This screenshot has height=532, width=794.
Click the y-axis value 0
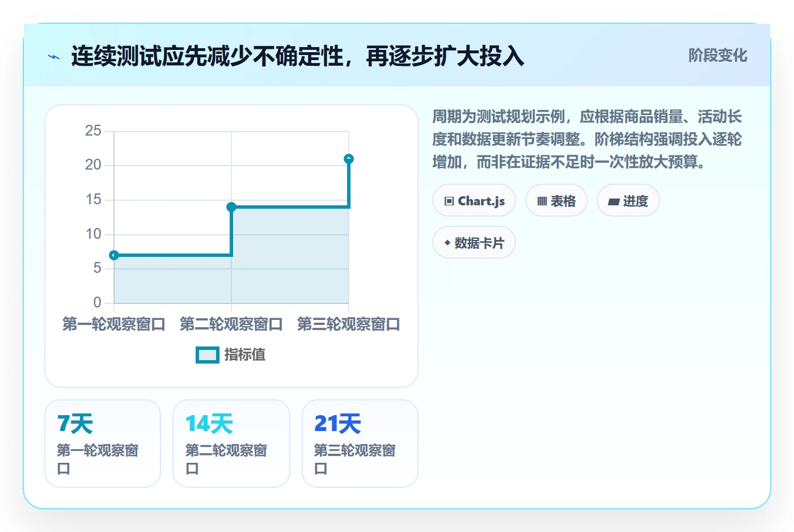point(98,302)
